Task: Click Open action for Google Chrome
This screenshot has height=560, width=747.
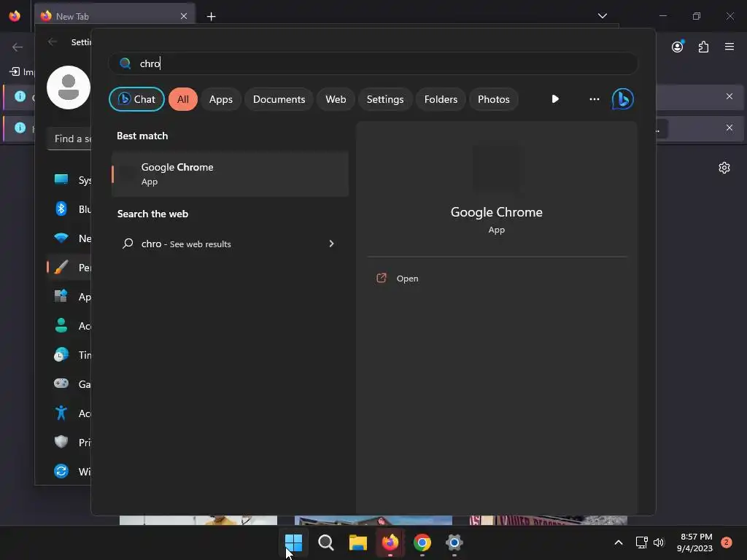Action: click(407, 279)
